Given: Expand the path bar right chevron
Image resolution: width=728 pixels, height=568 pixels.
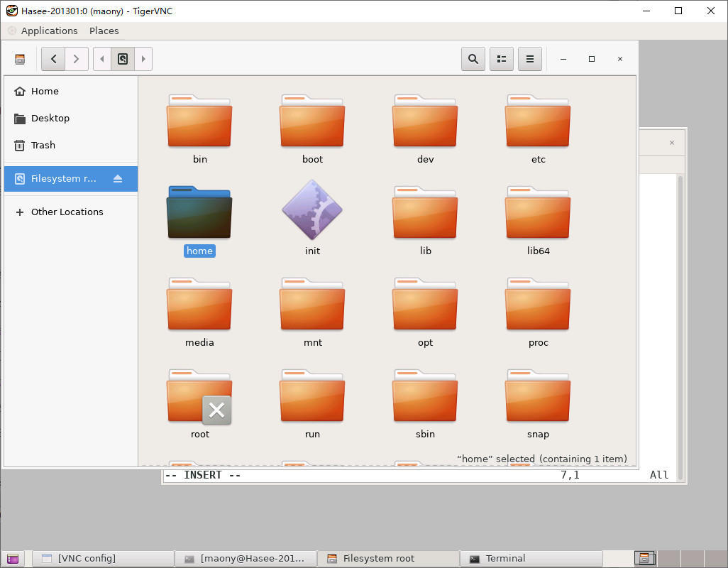Looking at the screenshot, I should (x=144, y=59).
